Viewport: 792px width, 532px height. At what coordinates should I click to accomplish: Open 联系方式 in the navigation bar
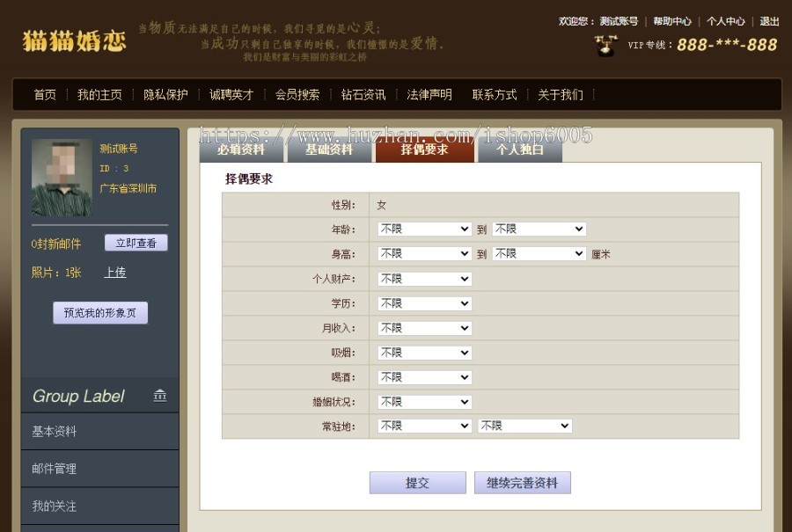pos(495,95)
